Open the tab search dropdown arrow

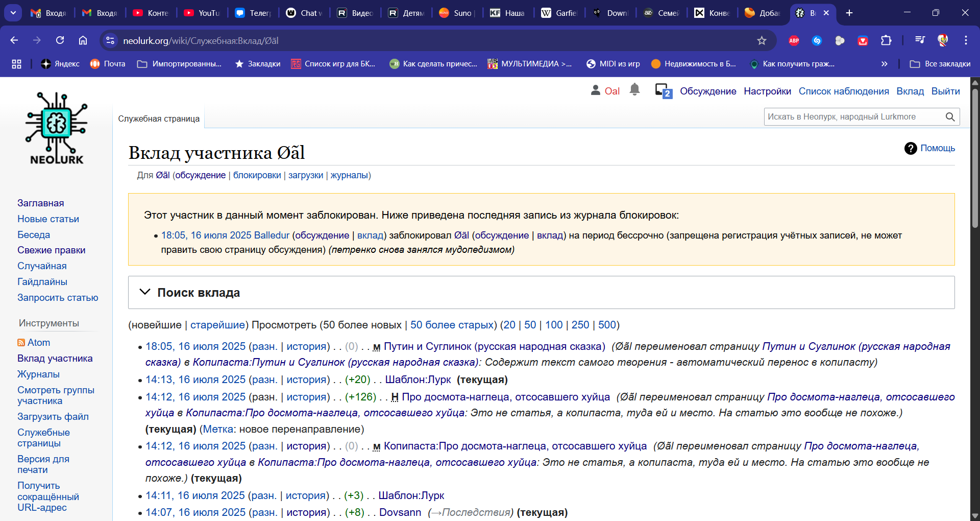13,13
